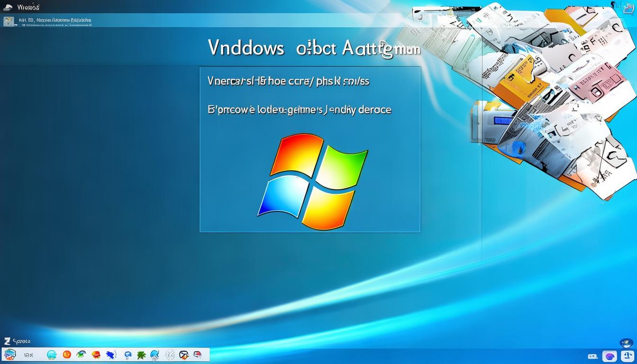637x364 pixels.
Task: Open the green leaf taskbar icon
Action: coord(141,355)
